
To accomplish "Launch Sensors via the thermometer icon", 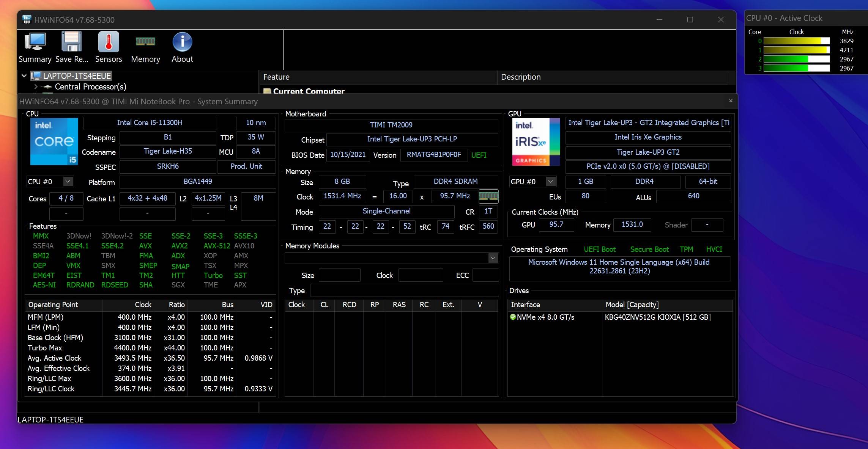I will point(108,42).
